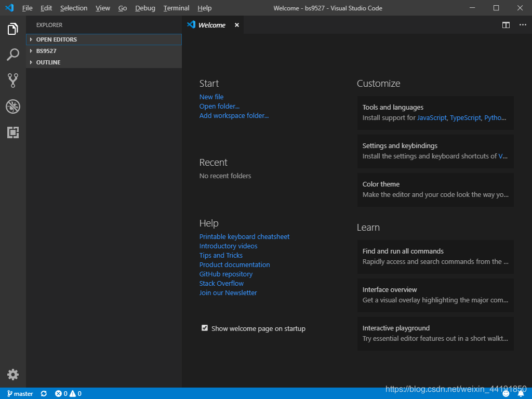Click the EXPLORER panel title
This screenshot has height=399, width=532.
[x=49, y=25]
